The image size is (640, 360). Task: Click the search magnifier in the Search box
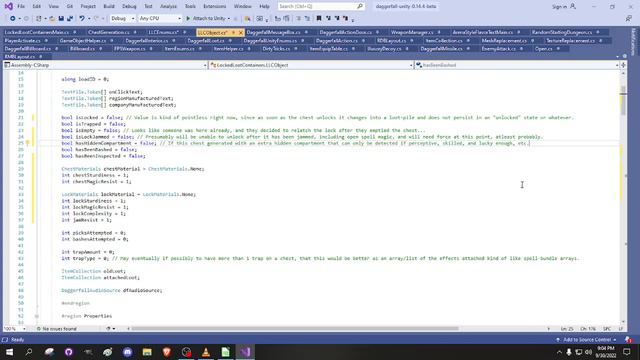pyautogui.click(x=360, y=7)
